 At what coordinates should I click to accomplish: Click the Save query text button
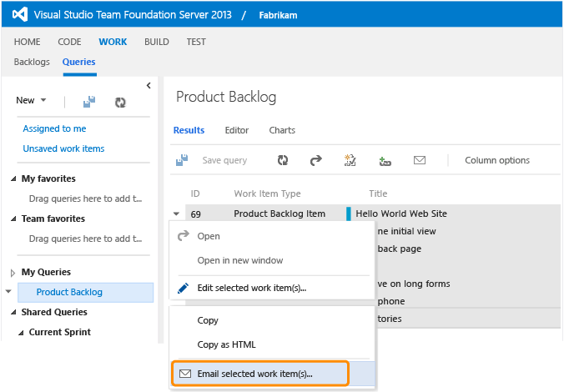[x=224, y=160]
